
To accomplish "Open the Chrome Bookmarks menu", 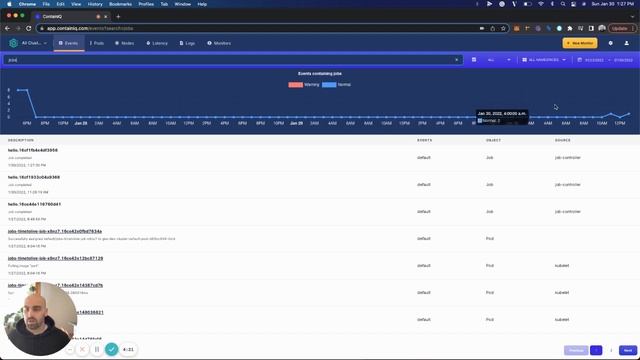I will [x=120, y=4].
